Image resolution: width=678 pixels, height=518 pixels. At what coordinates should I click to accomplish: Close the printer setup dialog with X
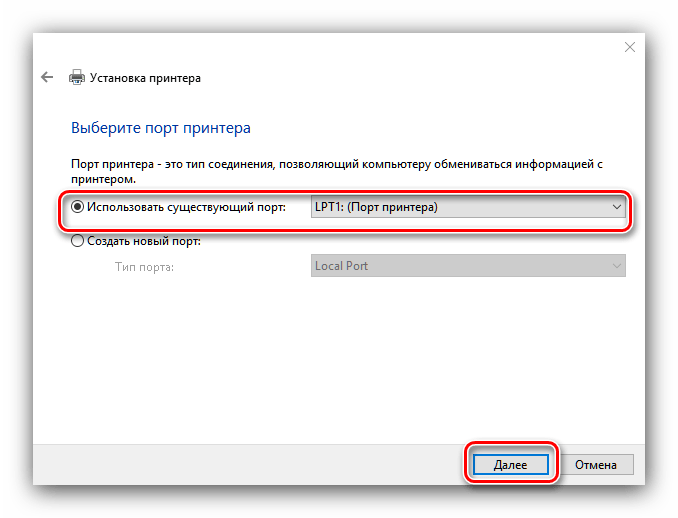[629, 47]
